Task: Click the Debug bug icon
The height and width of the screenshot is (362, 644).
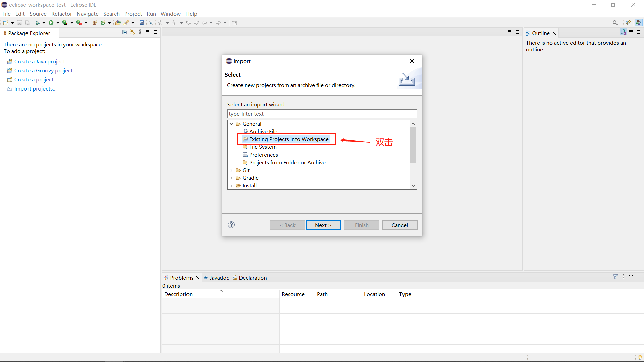Action: [x=37, y=23]
